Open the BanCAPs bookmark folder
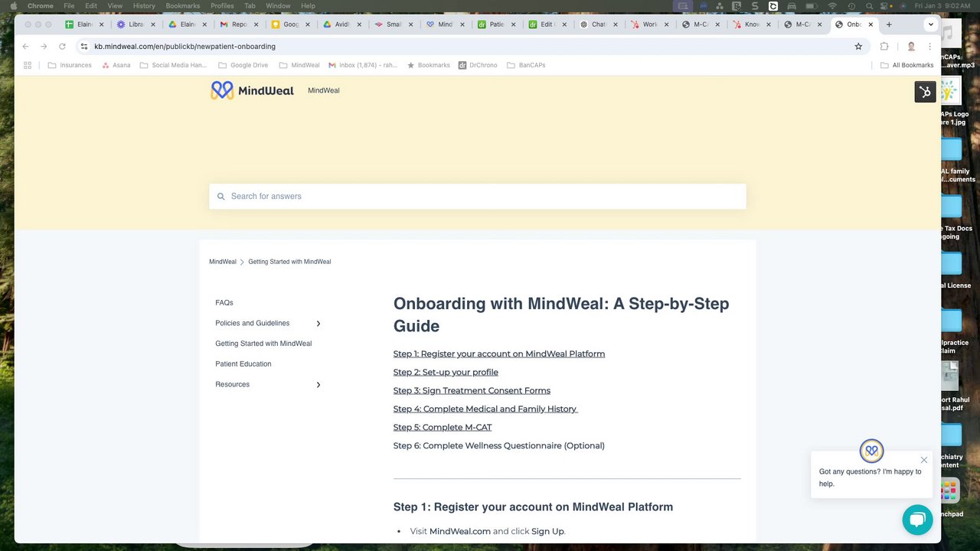 click(x=526, y=65)
